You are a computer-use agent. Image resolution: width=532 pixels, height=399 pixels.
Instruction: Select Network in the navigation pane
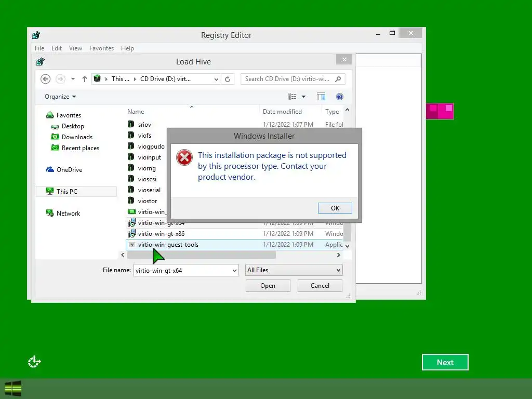[68, 214]
